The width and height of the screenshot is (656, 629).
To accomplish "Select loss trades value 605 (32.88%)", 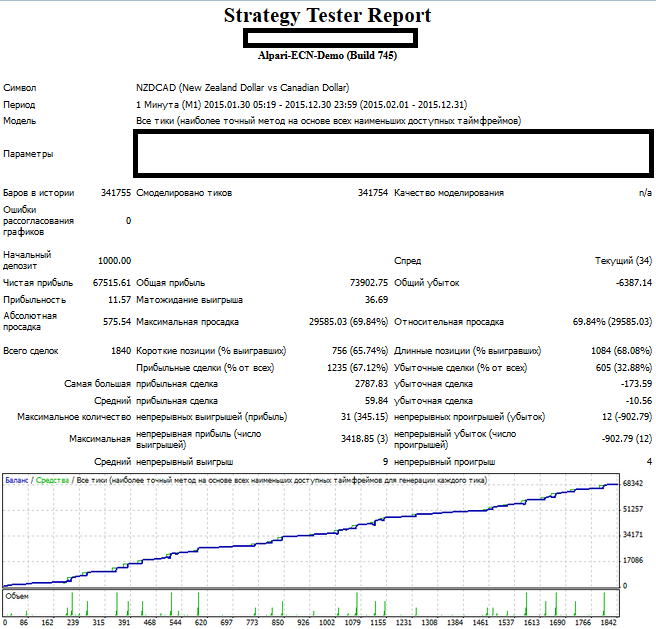I will [624, 368].
